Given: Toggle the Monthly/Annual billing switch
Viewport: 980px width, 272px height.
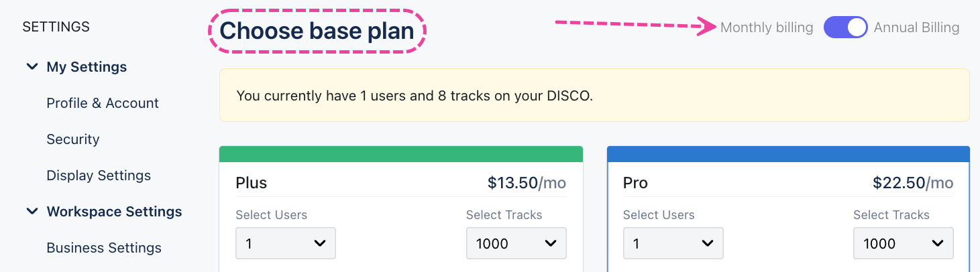Looking at the screenshot, I should 845,27.
